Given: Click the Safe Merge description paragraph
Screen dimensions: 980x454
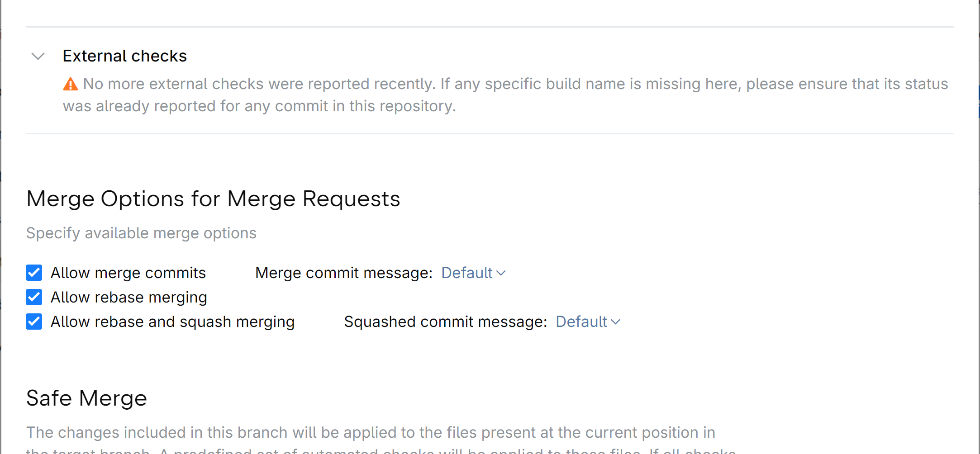Looking at the screenshot, I should [x=370, y=433].
